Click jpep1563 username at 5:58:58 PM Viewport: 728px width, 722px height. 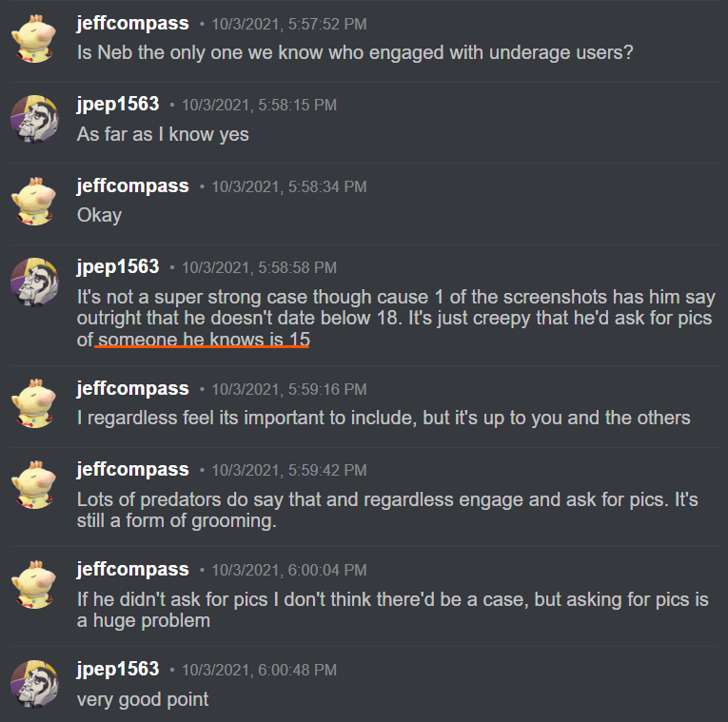tap(118, 266)
